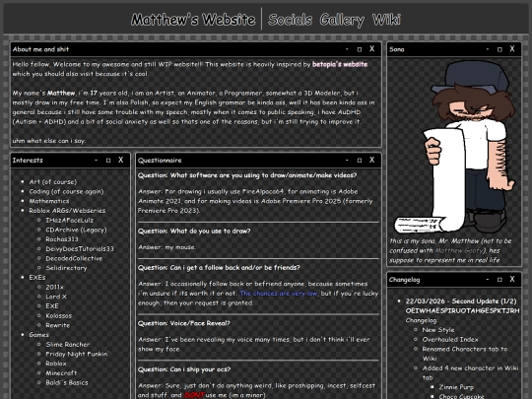Click the 'Voice/Face Reveal?' question

pyautogui.click(x=184, y=323)
